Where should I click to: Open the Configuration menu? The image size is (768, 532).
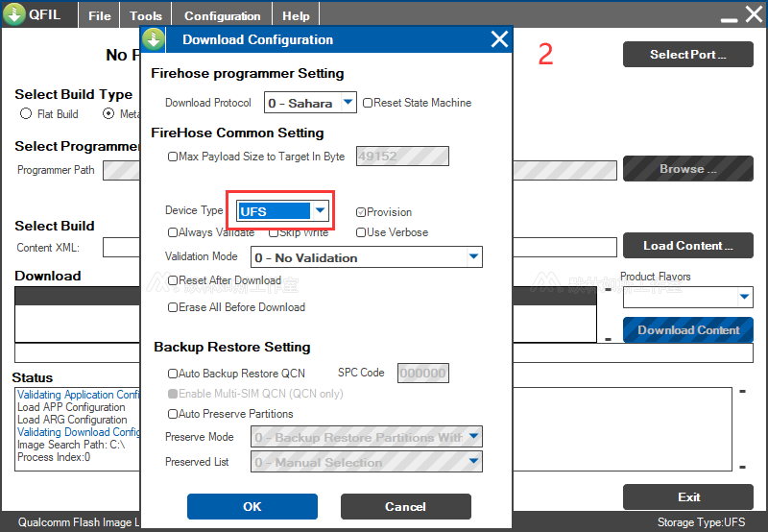click(x=223, y=15)
